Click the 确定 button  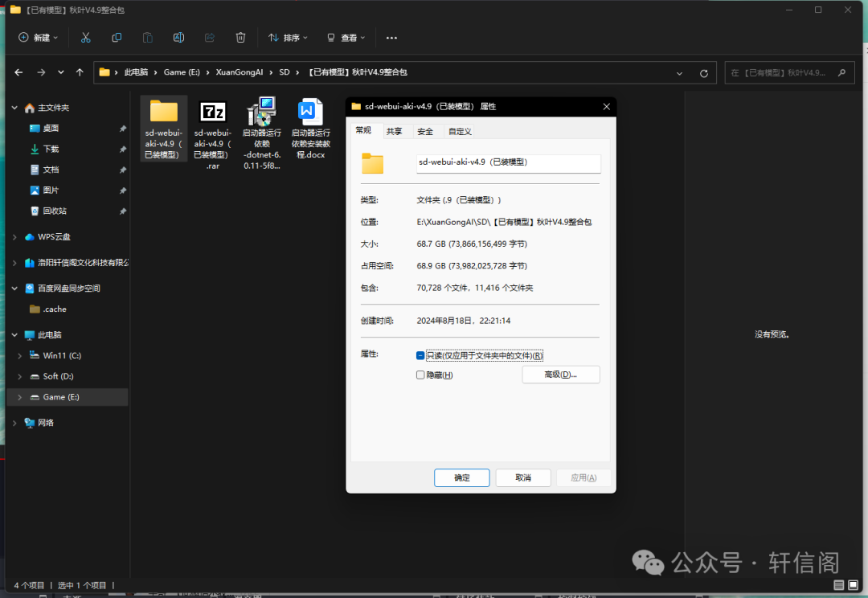[462, 477]
